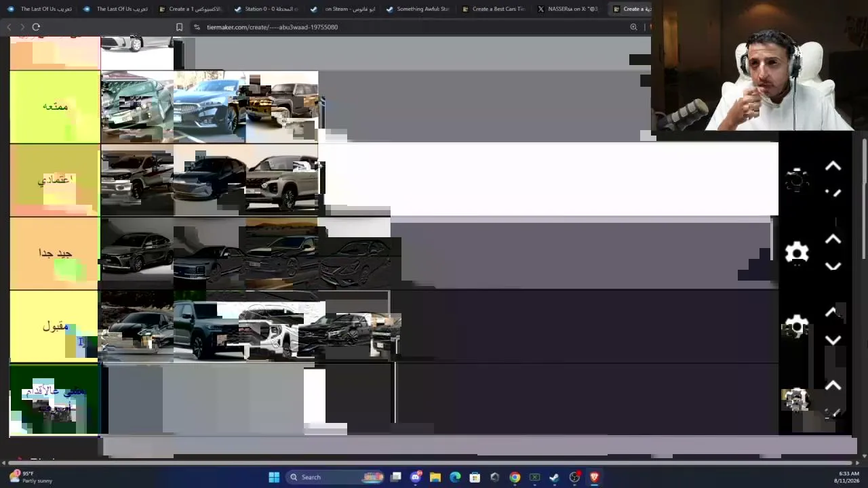The image size is (868, 488).
Task: Click the Brave browser taskbar icon
Action: (x=594, y=477)
